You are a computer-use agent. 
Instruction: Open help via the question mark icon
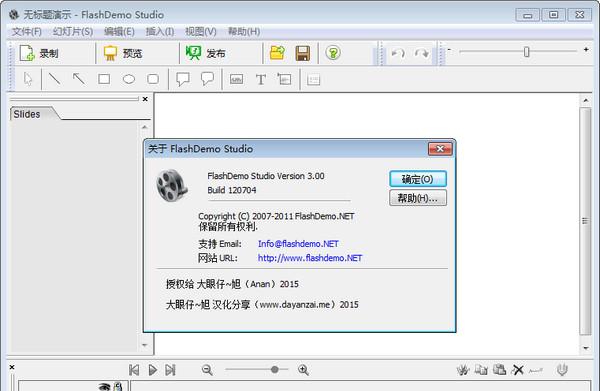point(333,53)
